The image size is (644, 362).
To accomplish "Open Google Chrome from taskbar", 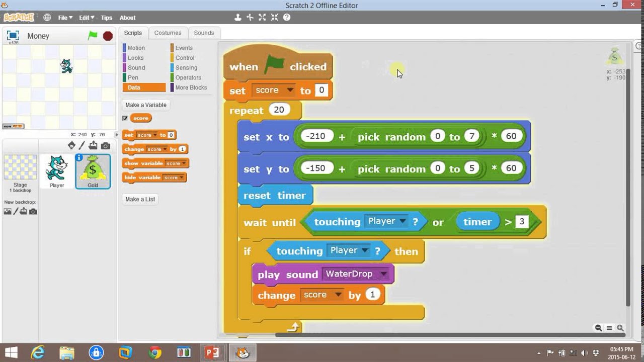I will tap(154, 352).
